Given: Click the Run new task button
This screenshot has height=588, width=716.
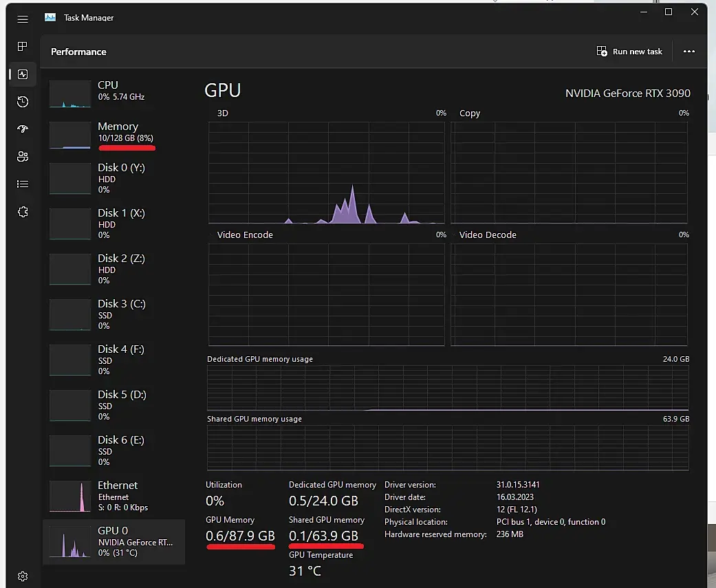Looking at the screenshot, I should click(x=629, y=52).
